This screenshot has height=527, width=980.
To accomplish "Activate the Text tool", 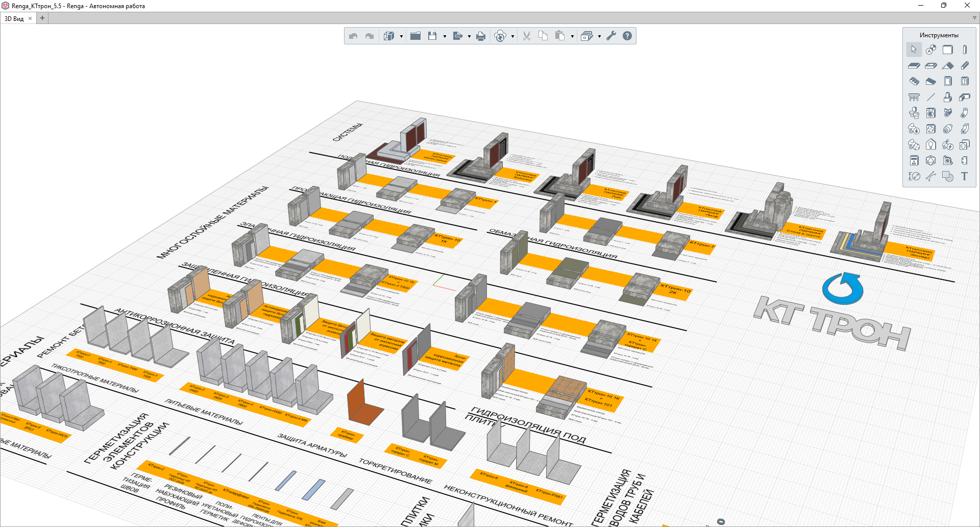I will point(964,176).
